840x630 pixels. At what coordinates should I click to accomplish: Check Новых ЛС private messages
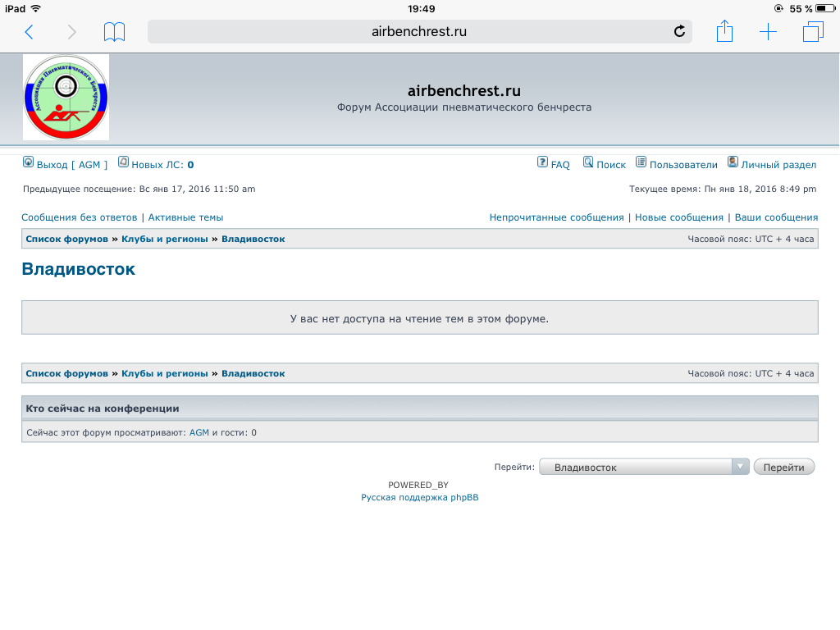coord(162,165)
